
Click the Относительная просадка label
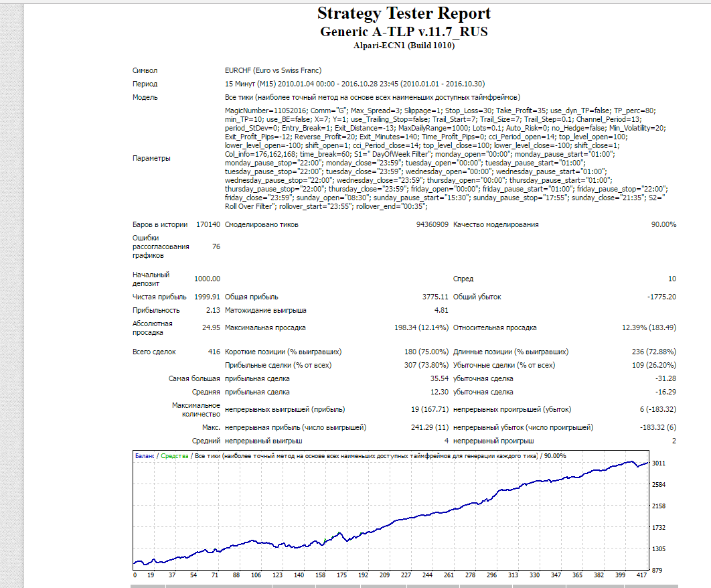coord(495,327)
